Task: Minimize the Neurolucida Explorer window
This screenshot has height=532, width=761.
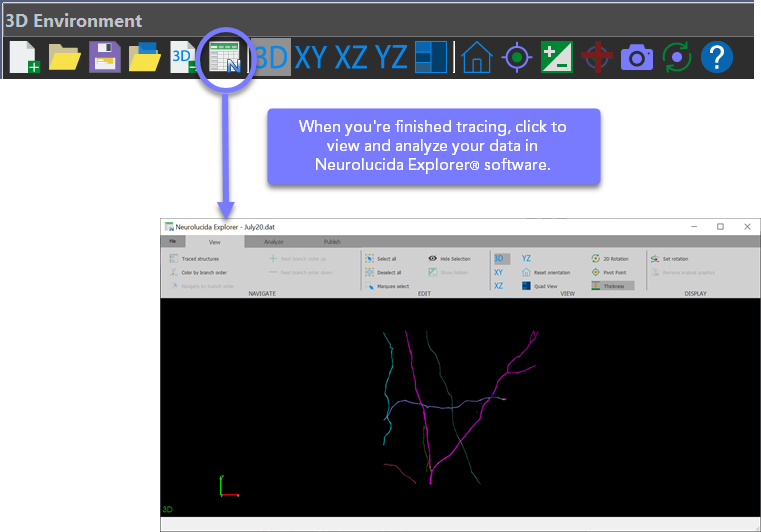Action: coord(695,227)
